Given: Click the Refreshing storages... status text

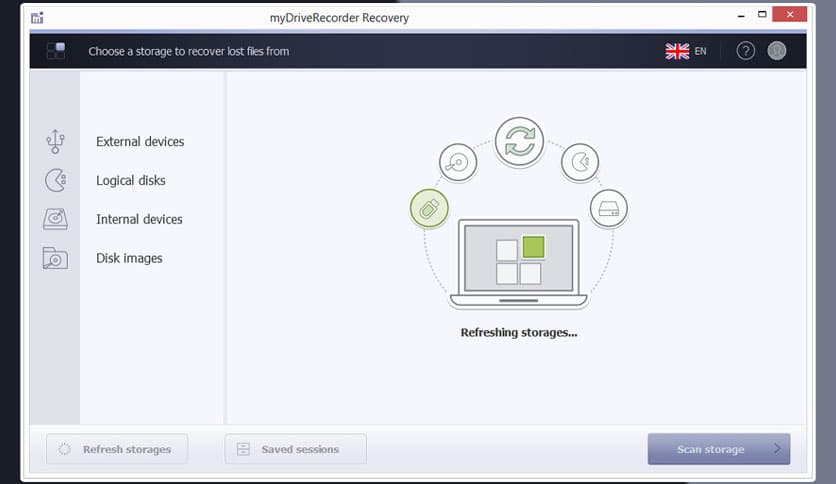Looking at the screenshot, I should click(x=519, y=332).
